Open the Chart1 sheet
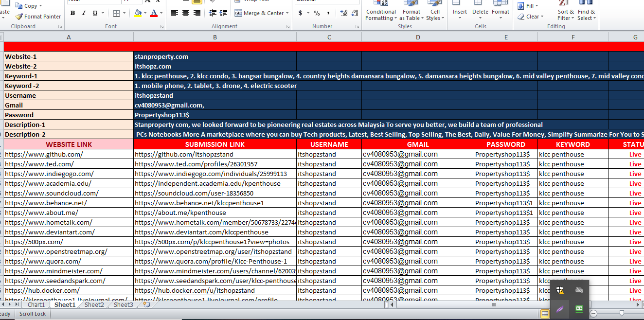Screen dimensions: 644x320 tap(36, 304)
